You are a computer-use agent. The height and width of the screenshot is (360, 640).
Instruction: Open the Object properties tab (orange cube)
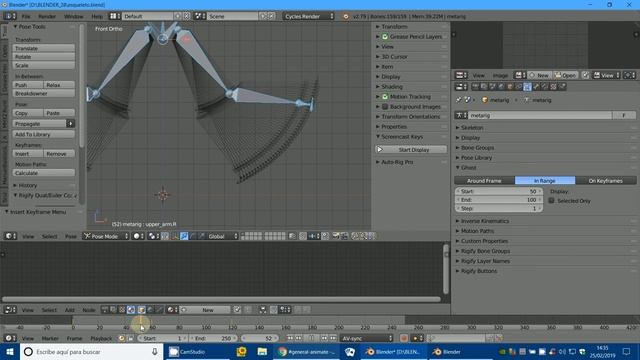(x=510, y=87)
